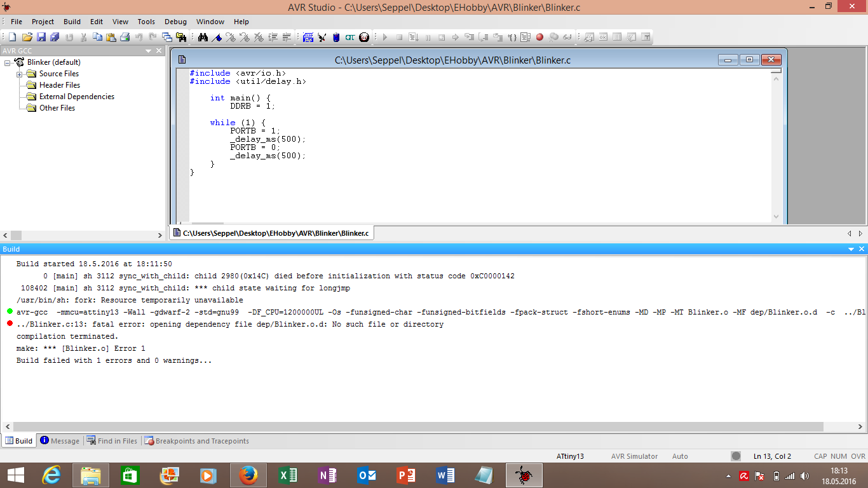Image resolution: width=868 pixels, height=488 pixels.
Task: Open Find with the binoculars icon
Action: coord(203,37)
